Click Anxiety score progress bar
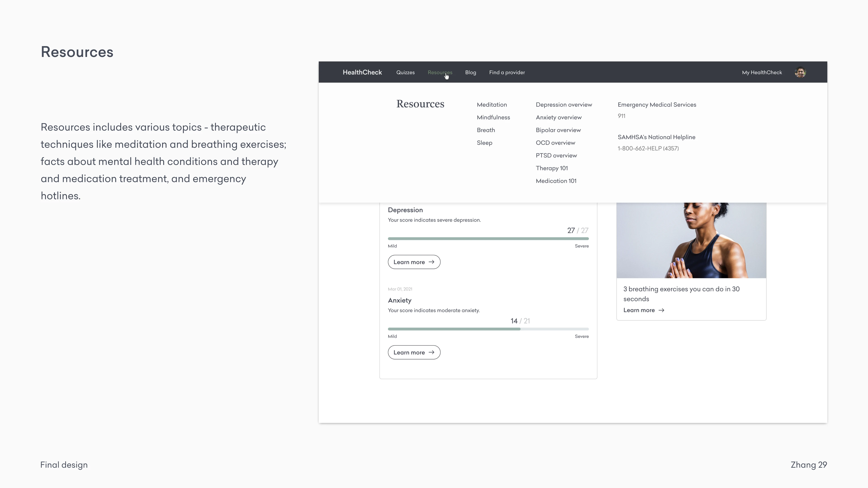The height and width of the screenshot is (488, 868). [488, 329]
